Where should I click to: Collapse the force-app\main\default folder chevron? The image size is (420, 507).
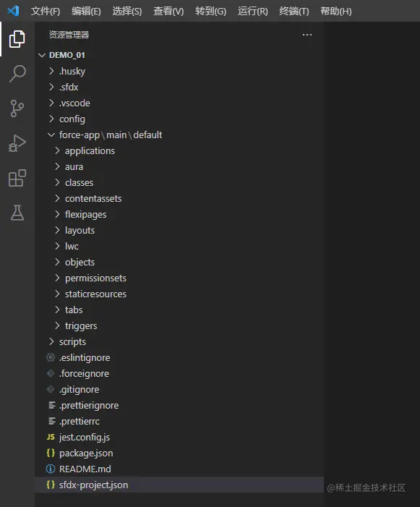51,135
